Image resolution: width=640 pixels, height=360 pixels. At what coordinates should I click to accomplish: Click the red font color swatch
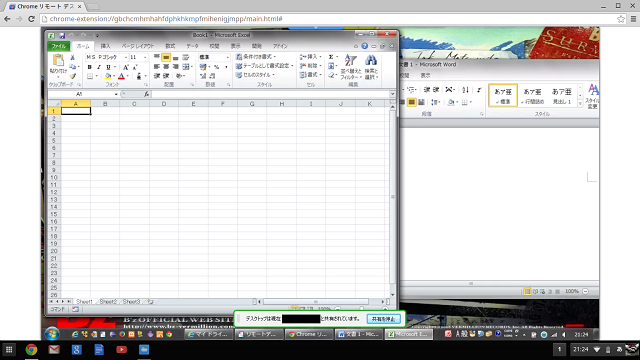click(x=122, y=76)
